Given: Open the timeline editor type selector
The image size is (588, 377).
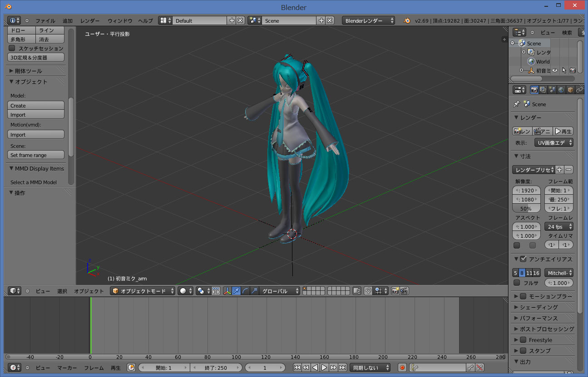Looking at the screenshot, I should point(15,367).
